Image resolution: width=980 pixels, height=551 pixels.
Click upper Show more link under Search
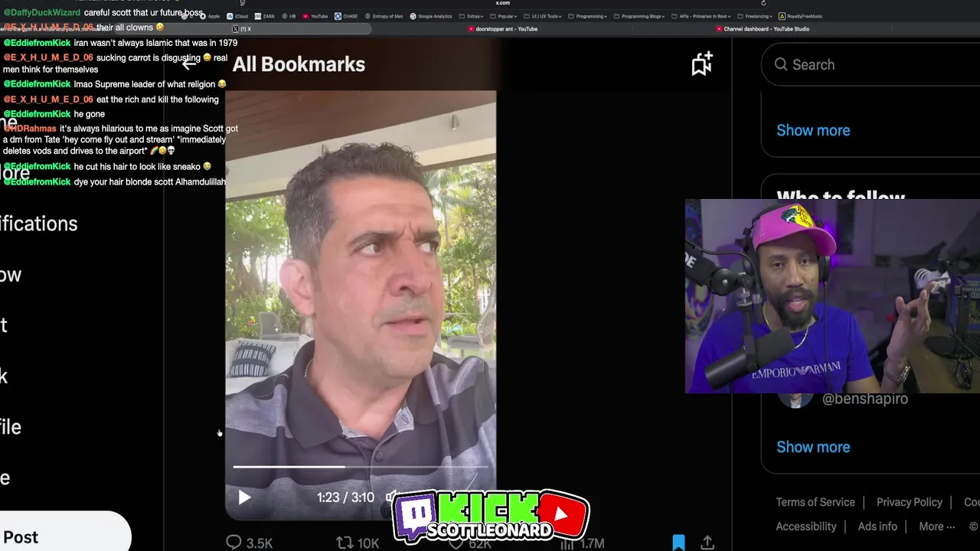click(x=813, y=130)
